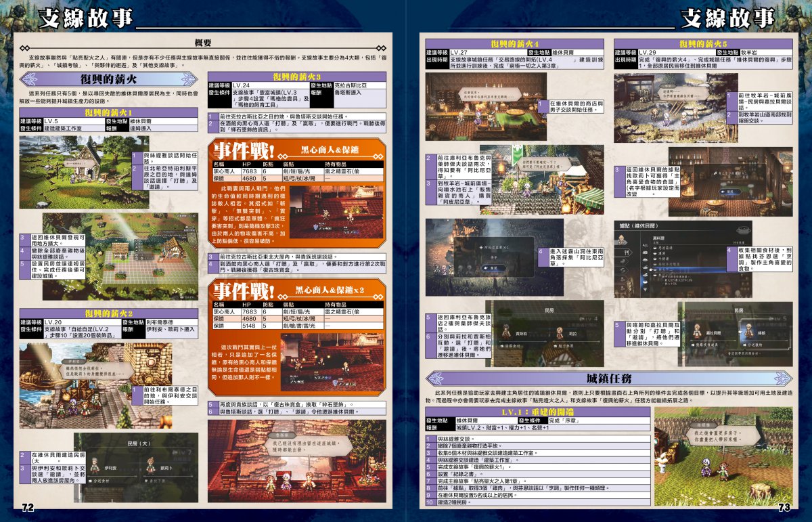Select the 復興的薪火3 quest header

tap(296, 77)
